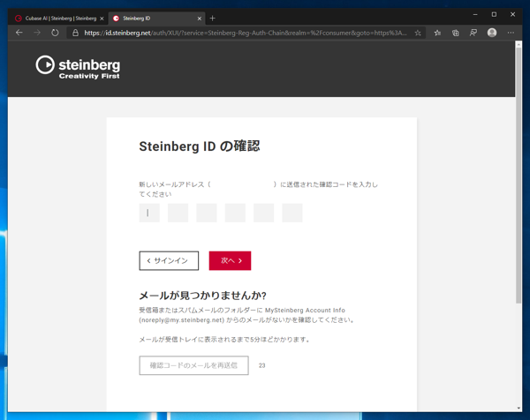Close the Steinberg ID tab
The height and width of the screenshot is (420, 530).
[x=200, y=19]
